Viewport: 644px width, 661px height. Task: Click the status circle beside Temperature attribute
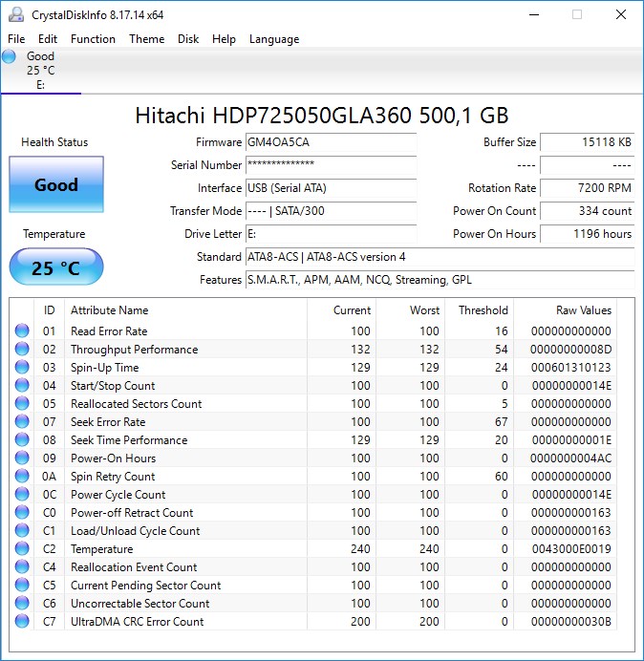[22, 548]
